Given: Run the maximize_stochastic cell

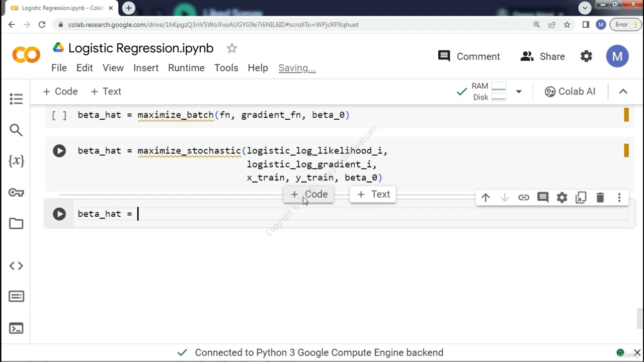Looking at the screenshot, I should pos(59,151).
